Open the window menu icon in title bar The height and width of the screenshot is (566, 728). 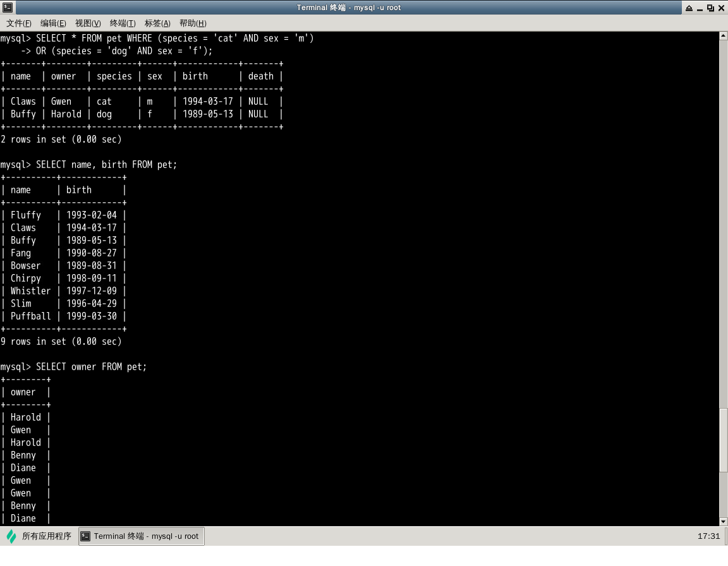click(6, 8)
